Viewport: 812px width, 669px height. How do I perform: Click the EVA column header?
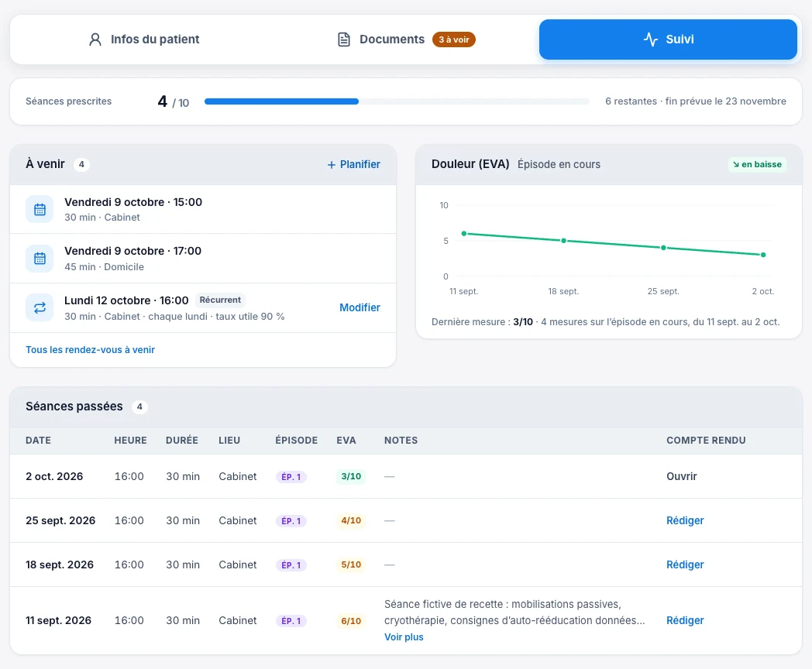tap(346, 441)
